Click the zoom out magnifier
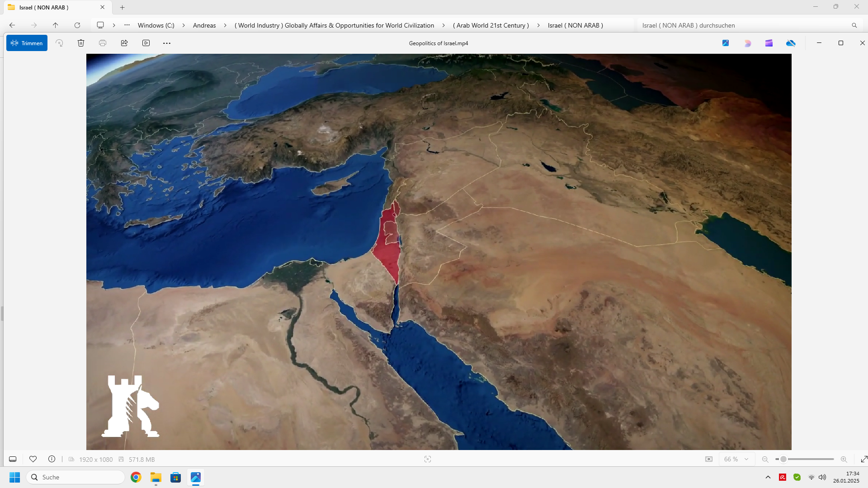The image size is (868, 488). [765, 459]
